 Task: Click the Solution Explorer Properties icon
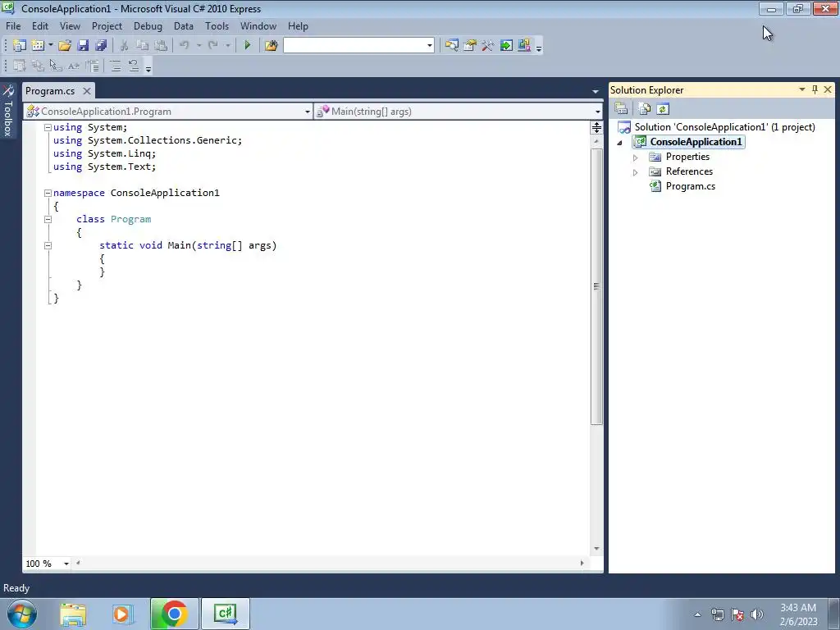pyautogui.click(x=622, y=109)
